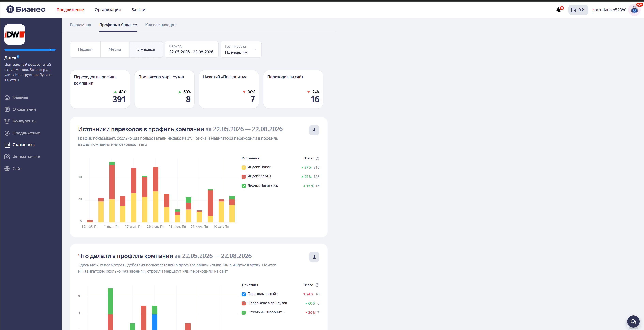This screenshot has height=330, width=644.
Task: Click the home icon next to Главная
Action: tap(7, 97)
